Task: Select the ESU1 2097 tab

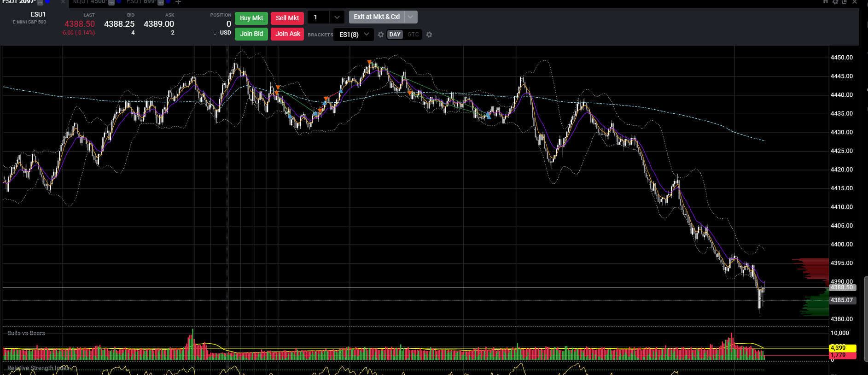Action: point(18,2)
